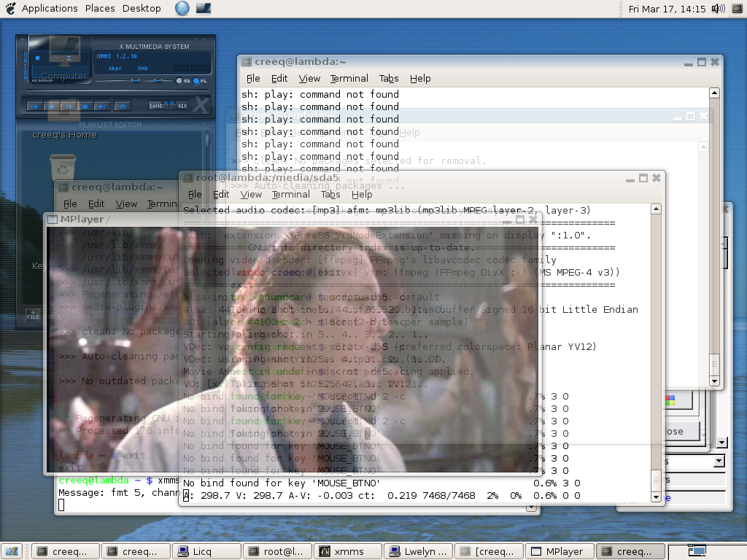
Task: Open Terminal menu in root@lambda terminal
Action: (x=290, y=194)
